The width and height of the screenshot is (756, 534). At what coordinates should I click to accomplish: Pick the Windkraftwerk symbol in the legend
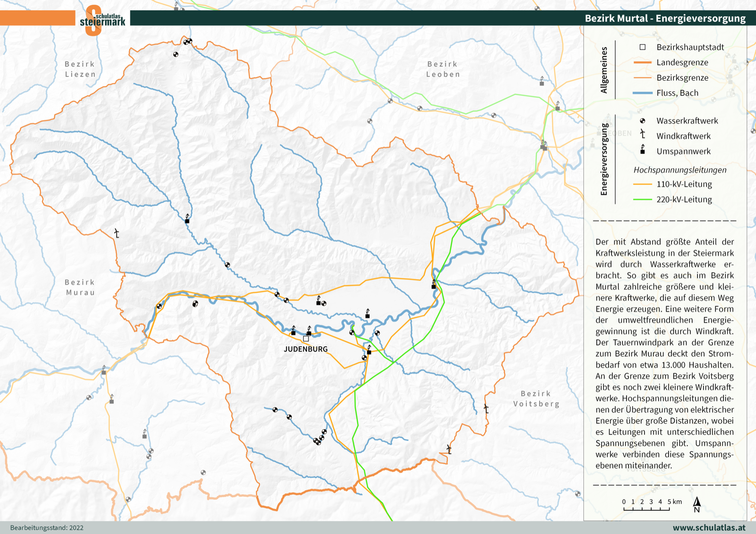pos(643,135)
